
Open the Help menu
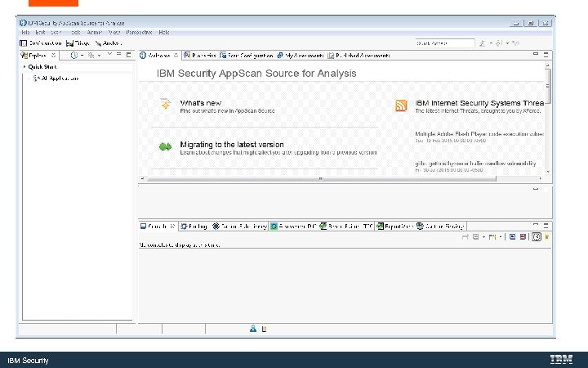[x=164, y=32]
